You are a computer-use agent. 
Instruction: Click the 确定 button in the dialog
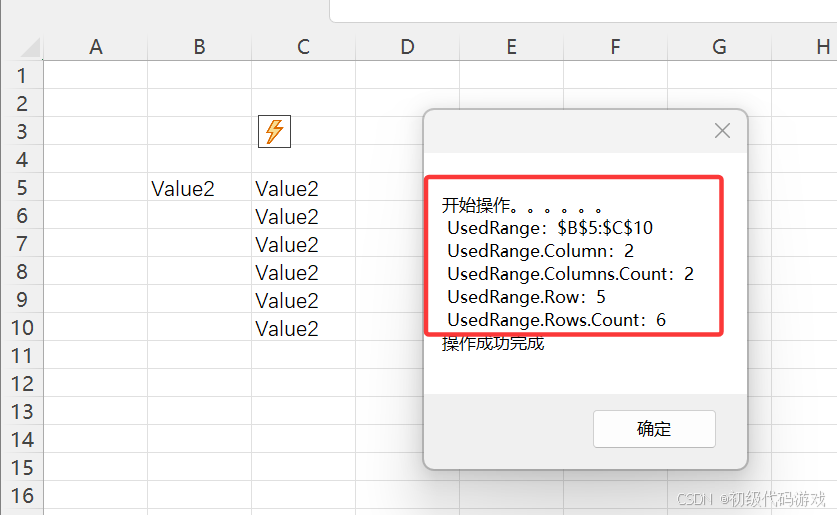(x=654, y=429)
